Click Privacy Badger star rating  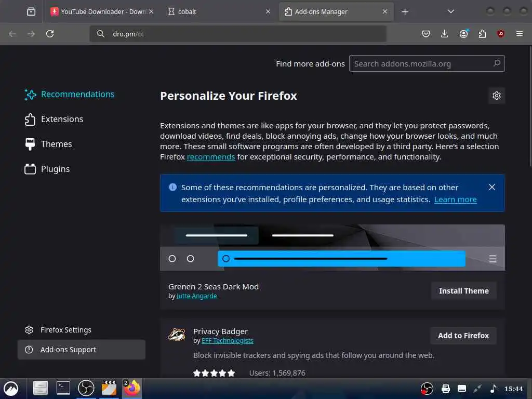coord(214,373)
